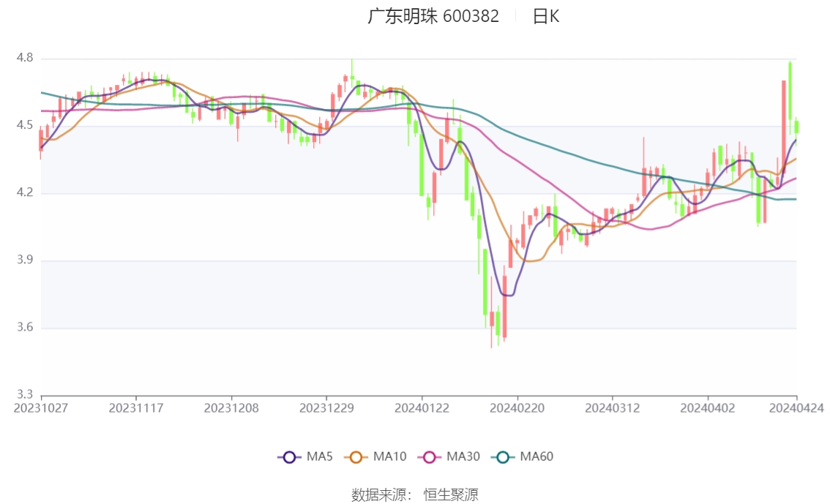
Task: Hide the MA10 line via its label
Action: [389, 457]
